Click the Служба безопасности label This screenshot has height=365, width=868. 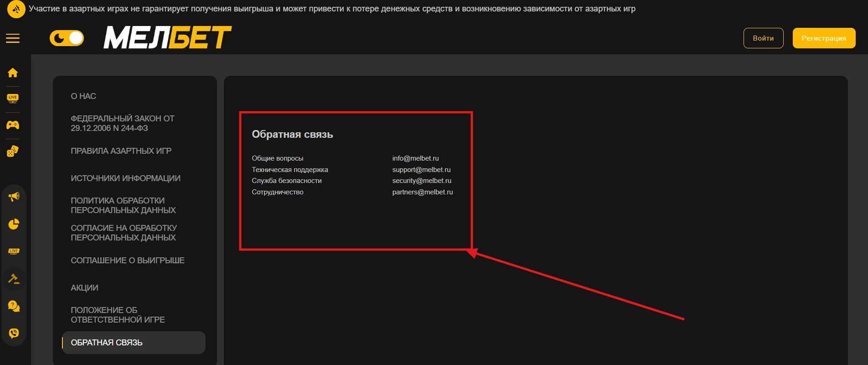[x=287, y=181]
